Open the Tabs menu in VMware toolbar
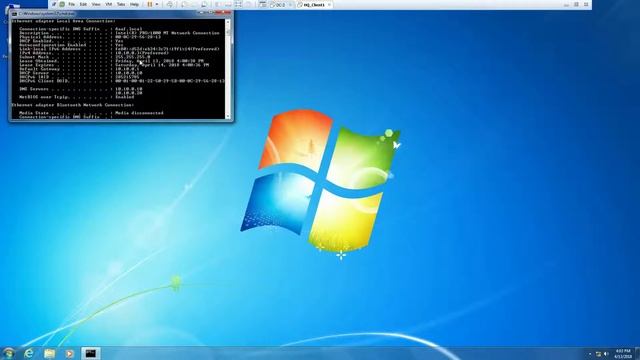640x360 pixels. (121, 4)
